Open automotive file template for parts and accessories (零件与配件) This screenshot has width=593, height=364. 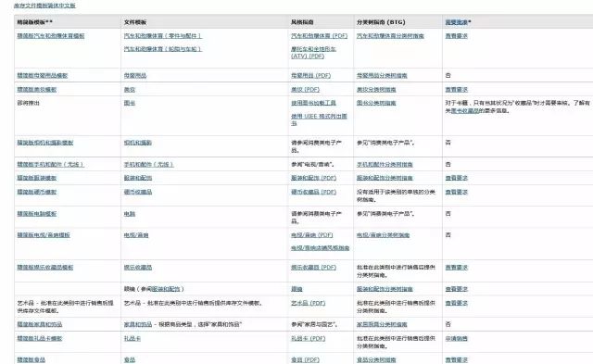pyautogui.click(x=163, y=36)
